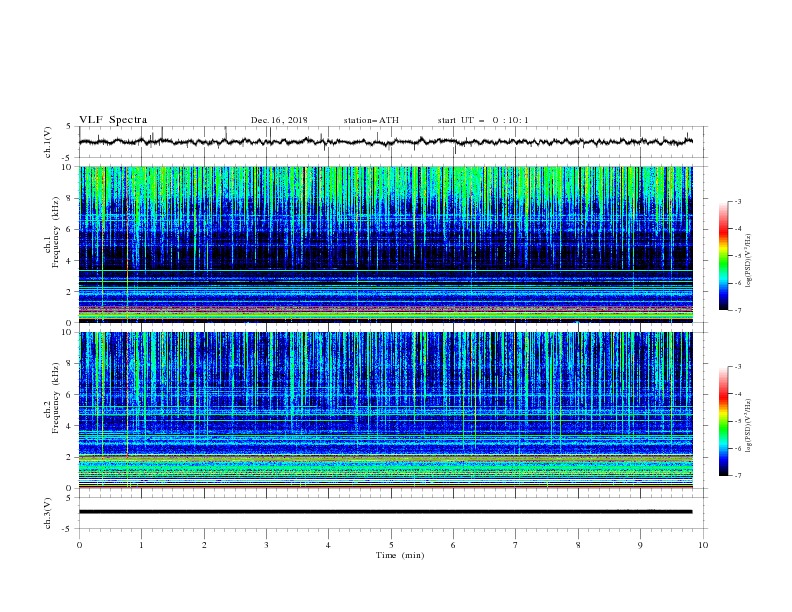Click the ch.2 spectrogram panel
The width and height of the screenshot is (792, 612).
click(x=386, y=410)
